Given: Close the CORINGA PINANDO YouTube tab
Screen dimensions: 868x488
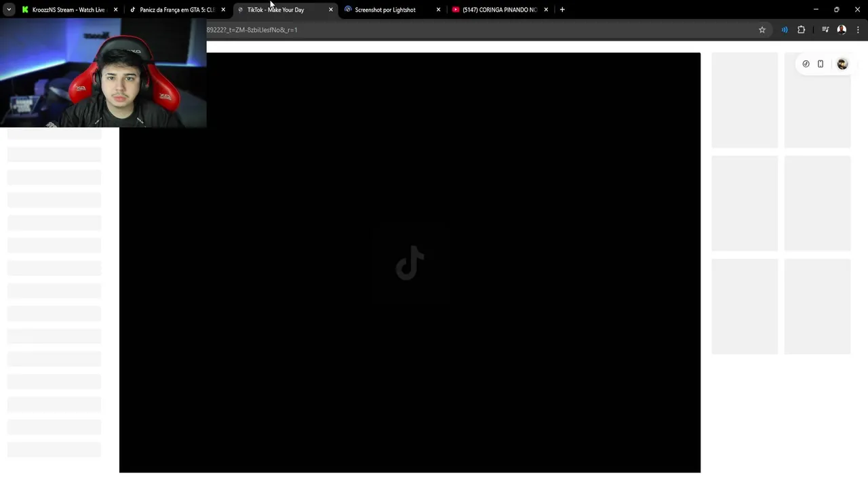Looking at the screenshot, I should click(x=546, y=9).
